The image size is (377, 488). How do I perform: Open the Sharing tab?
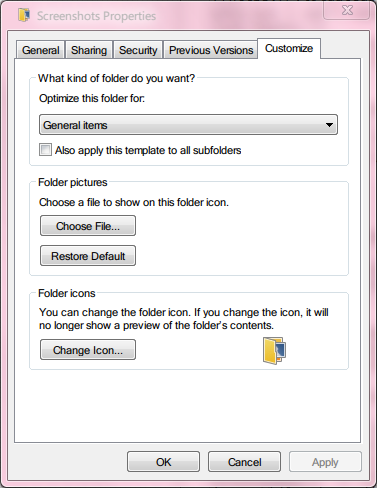89,50
